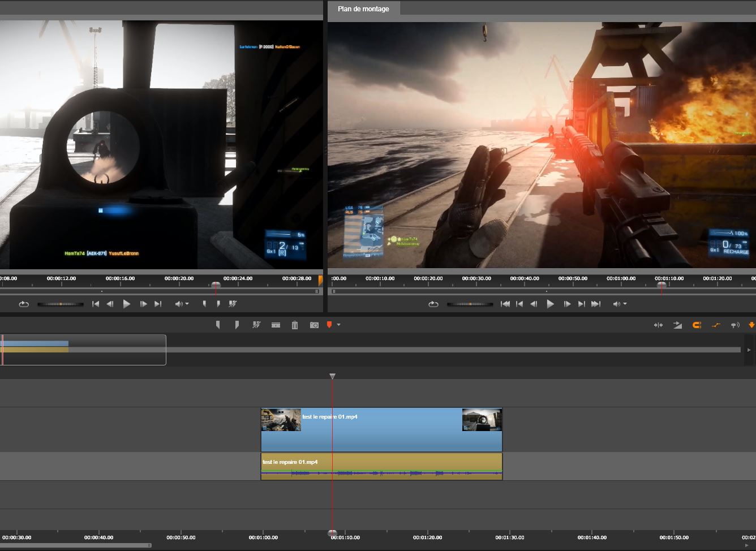Select audio clip test le repaire 01.mp4
Screen dimensions: 756x551
point(381,467)
